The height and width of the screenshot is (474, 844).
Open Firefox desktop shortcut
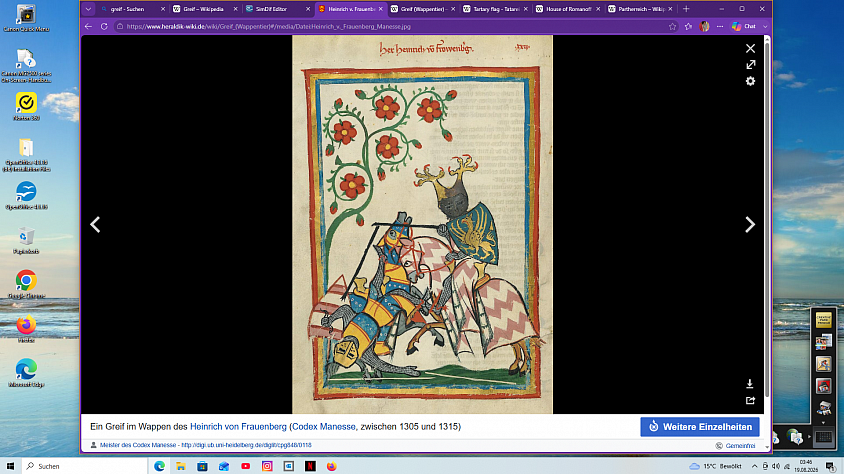tap(26, 329)
